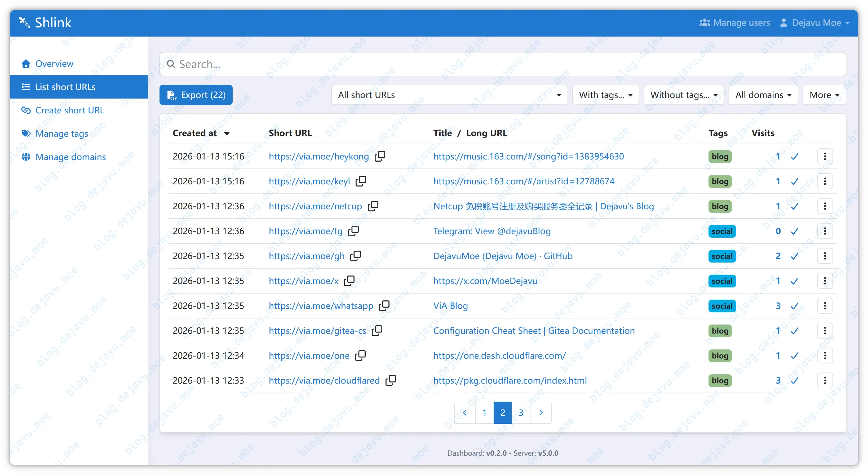Go to Manage tags in sidebar
The width and height of the screenshot is (868, 475).
click(x=62, y=134)
